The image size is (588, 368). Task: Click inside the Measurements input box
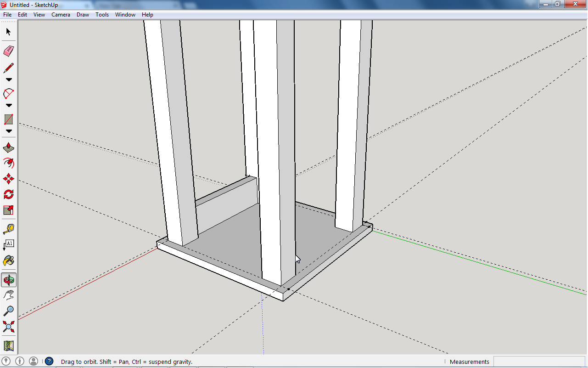click(539, 362)
